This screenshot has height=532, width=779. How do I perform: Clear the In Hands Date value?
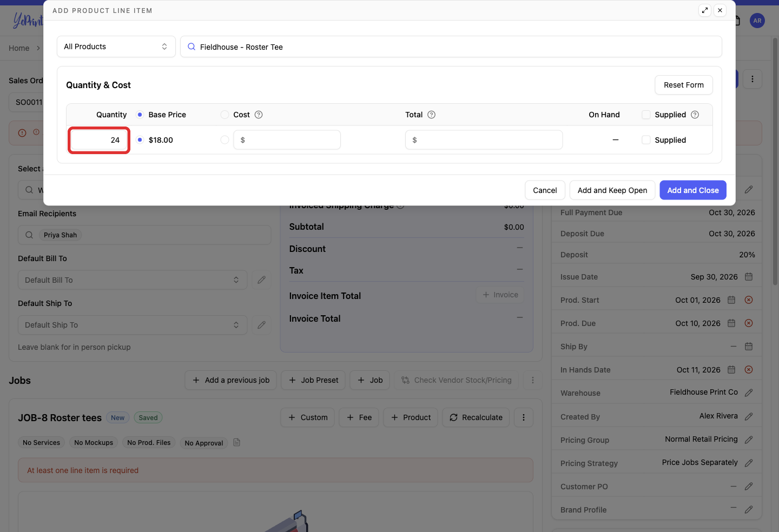coord(749,370)
